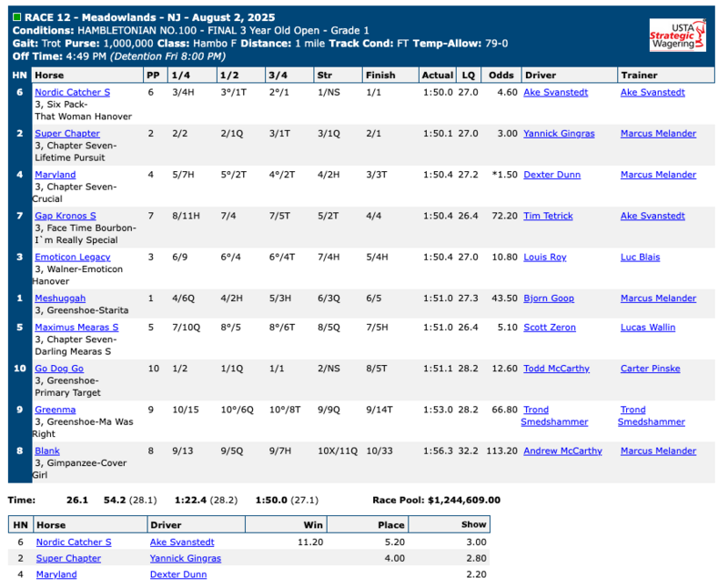This screenshot has width=728, height=588.
Task: Open Gap Kronos S horse page
Action: pyautogui.click(x=65, y=216)
